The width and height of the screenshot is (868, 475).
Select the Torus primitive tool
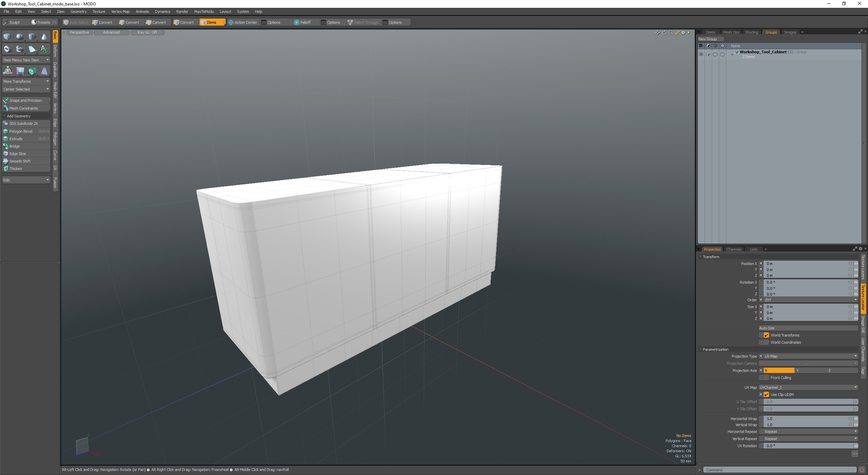click(x=7, y=49)
